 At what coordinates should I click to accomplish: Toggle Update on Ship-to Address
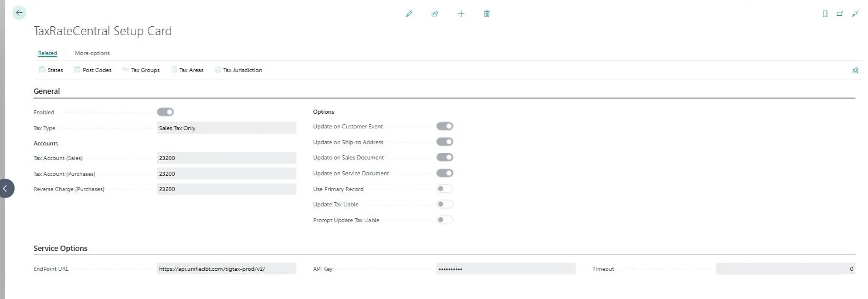[x=445, y=142]
